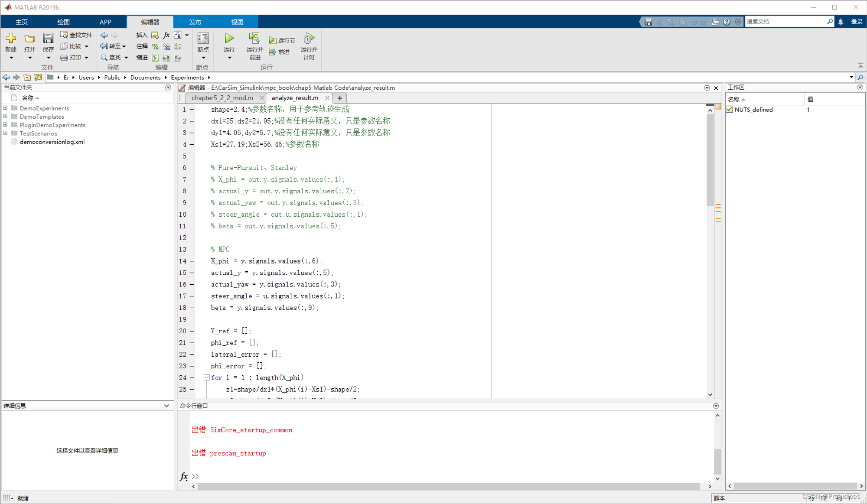Click the save icon in quick access toolbar

(648, 22)
